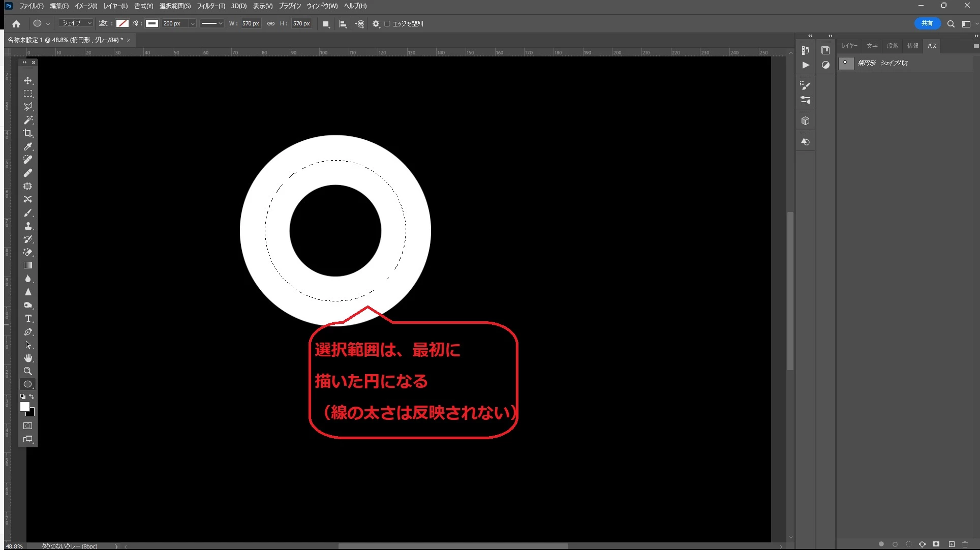Toggle width-height link constraint
The height and width of the screenshot is (550, 980).
point(270,24)
